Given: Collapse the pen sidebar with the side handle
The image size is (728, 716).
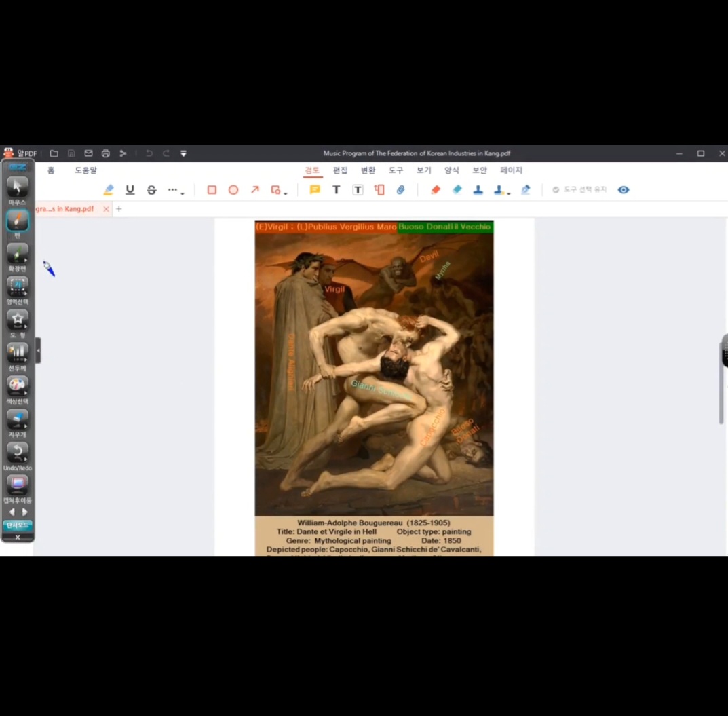Looking at the screenshot, I should click(x=38, y=350).
